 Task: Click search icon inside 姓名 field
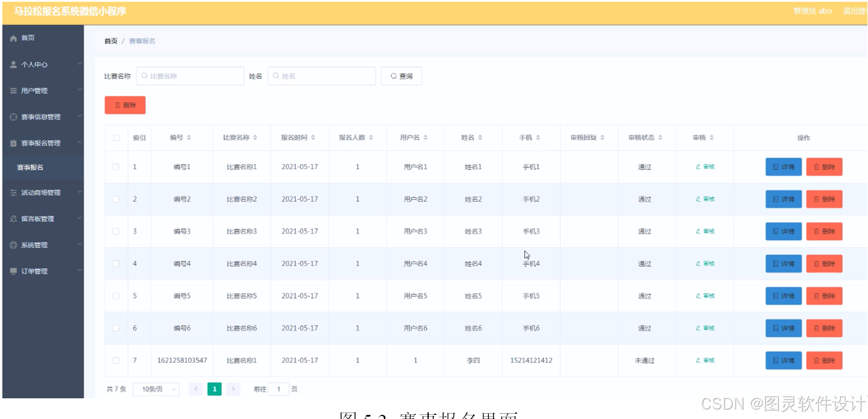coord(276,76)
